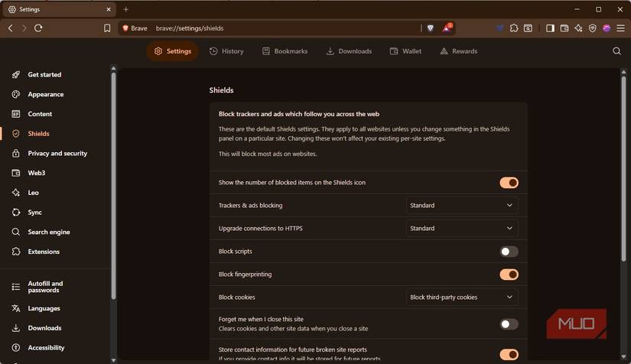
Task: Open the Block cookies dropdown
Action: [x=461, y=297]
